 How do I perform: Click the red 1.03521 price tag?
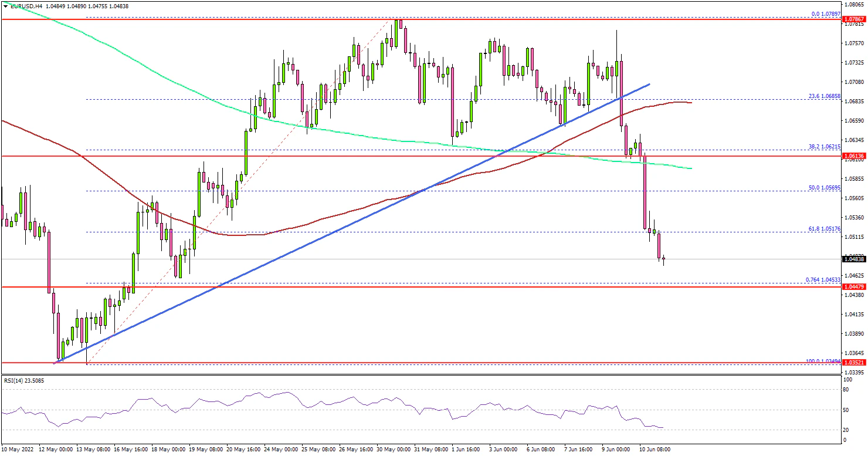[x=852, y=363]
